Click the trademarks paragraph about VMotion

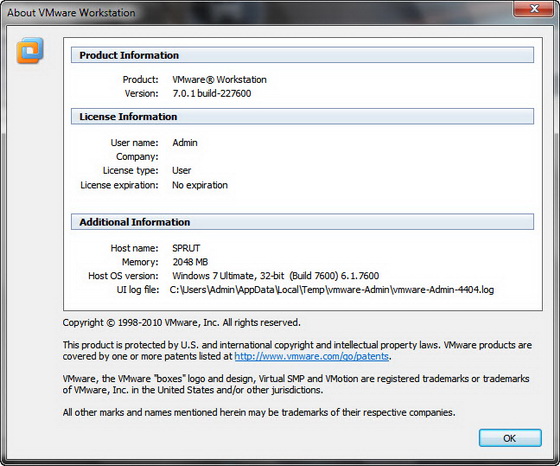click(296, 384)
